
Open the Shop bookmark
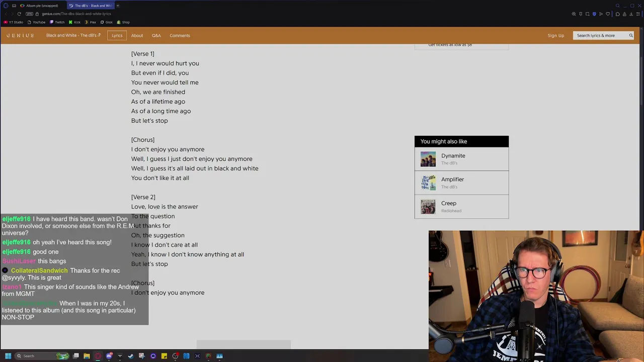(123, 22)
